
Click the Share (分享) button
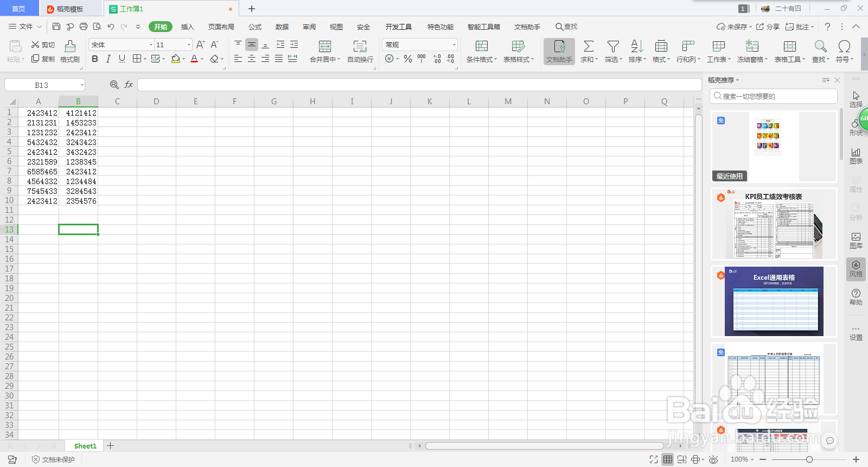(768, 27)
